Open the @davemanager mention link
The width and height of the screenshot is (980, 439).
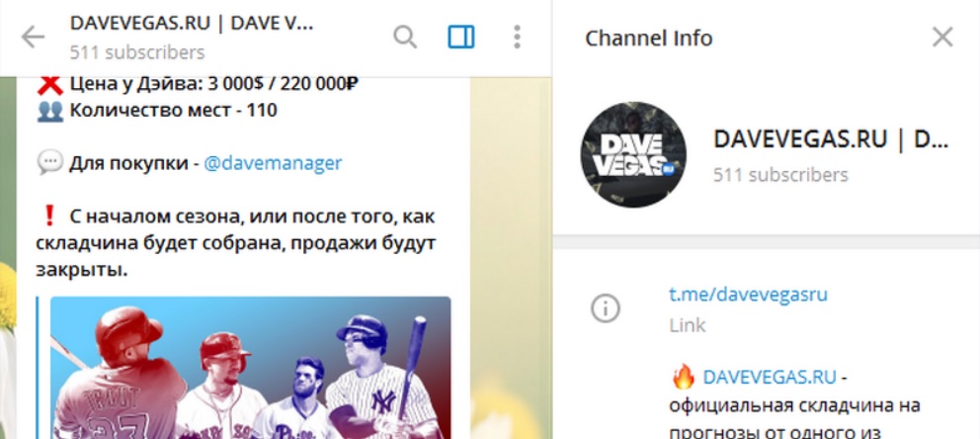[273, 163]
